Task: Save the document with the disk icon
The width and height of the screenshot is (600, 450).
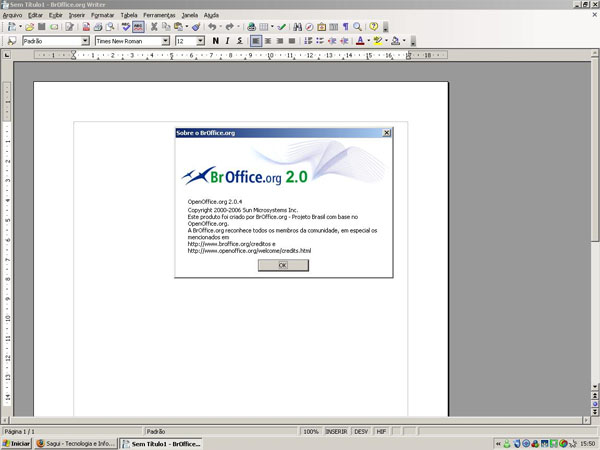Action: 42,27
